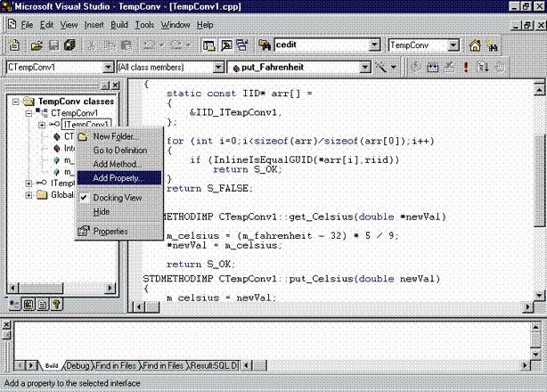Click the document icon at menu bar left
547x392 pixels.
pyautogui.click(x=12, y=24)
